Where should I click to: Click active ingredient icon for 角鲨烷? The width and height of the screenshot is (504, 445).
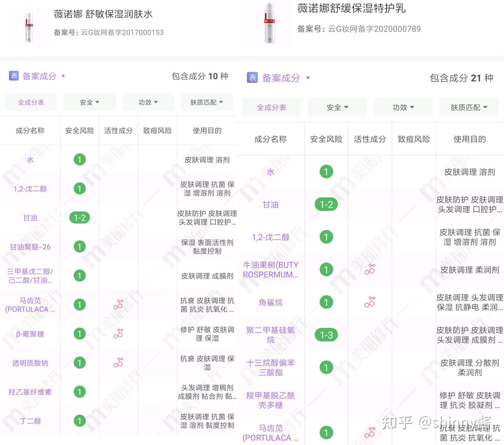point(370,302)
